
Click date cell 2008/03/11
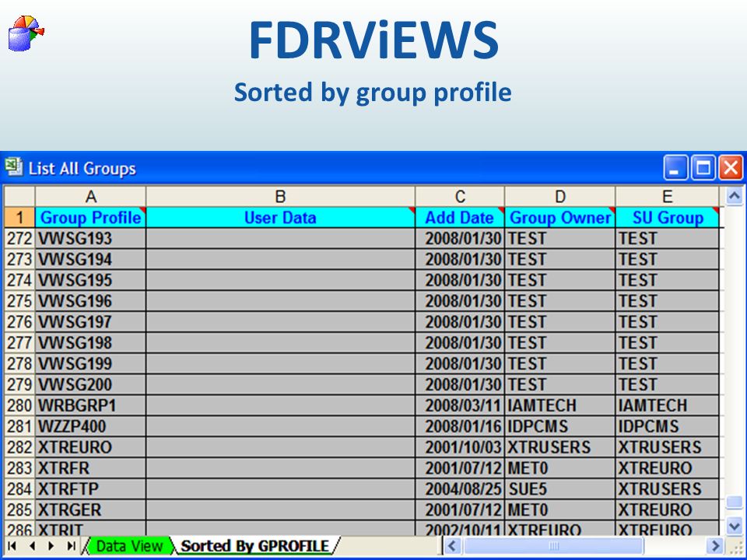(460, 405)
